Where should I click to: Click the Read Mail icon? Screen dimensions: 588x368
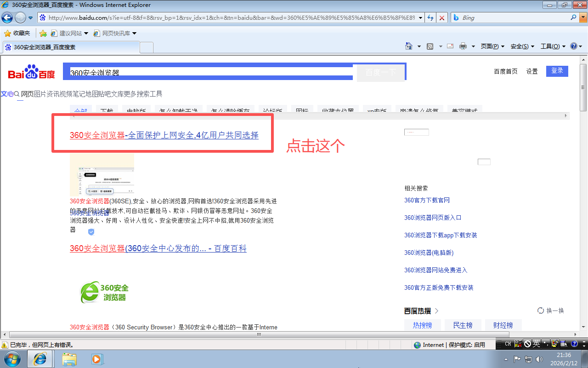coord(450,46)
